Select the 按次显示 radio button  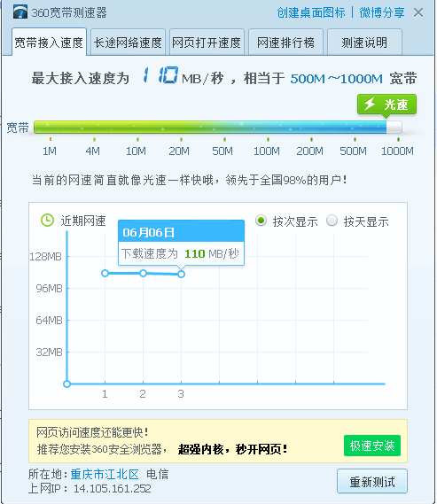pos(261,221)
